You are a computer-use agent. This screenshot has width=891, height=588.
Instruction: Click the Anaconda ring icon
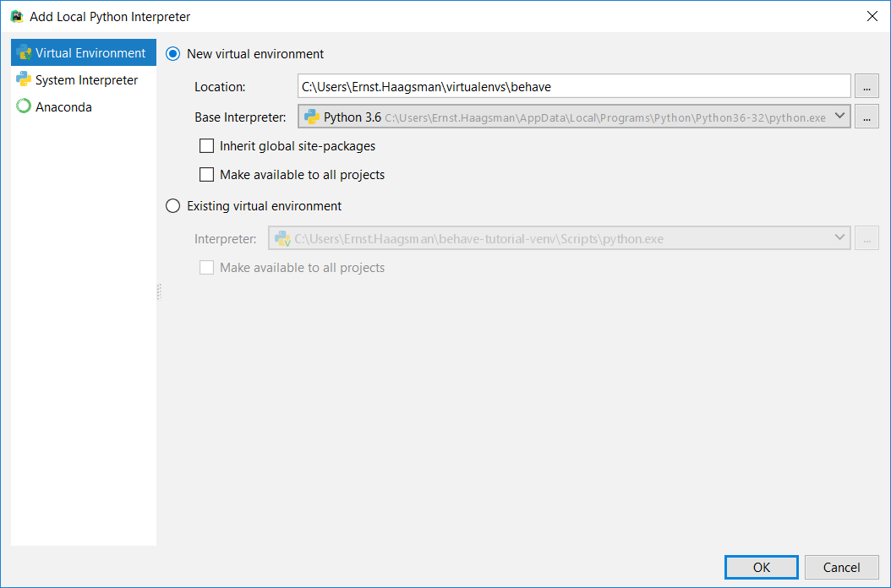(x=24, y=106)
